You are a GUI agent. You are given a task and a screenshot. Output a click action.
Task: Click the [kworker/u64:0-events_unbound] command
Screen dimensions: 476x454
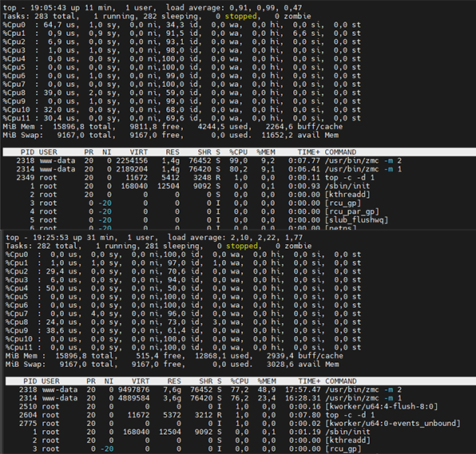[x=393, y=424]
